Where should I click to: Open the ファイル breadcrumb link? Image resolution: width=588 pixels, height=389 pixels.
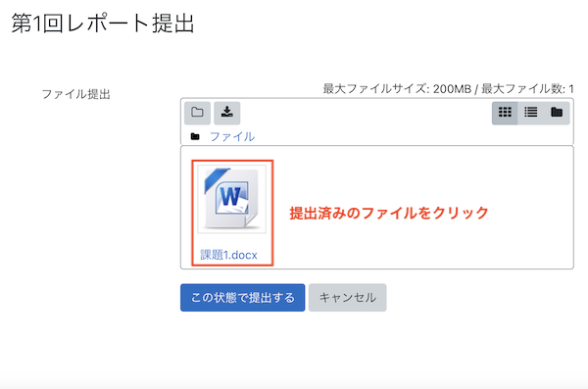[232, 136]
